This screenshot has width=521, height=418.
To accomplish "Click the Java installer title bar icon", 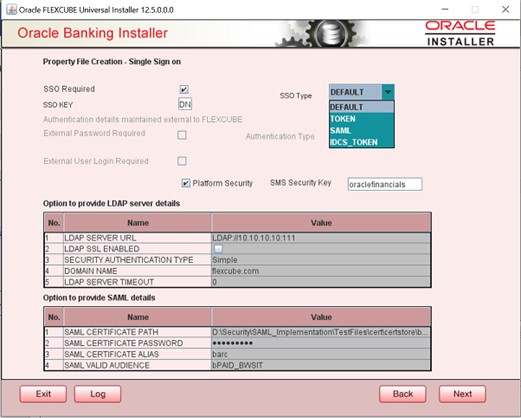I will coord(11,9).
